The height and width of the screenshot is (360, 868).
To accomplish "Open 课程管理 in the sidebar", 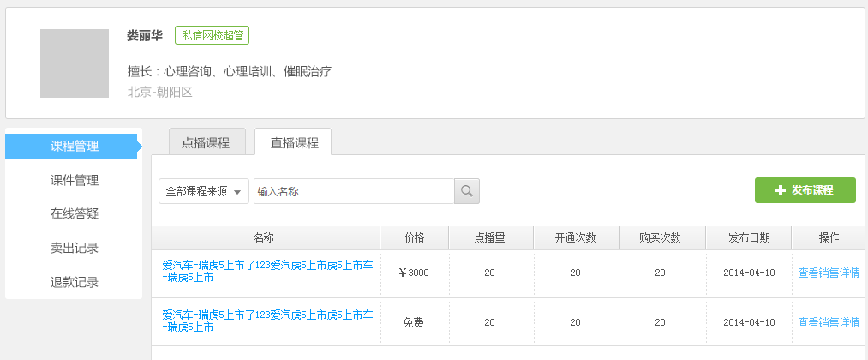I will click(x=74, y=147).
